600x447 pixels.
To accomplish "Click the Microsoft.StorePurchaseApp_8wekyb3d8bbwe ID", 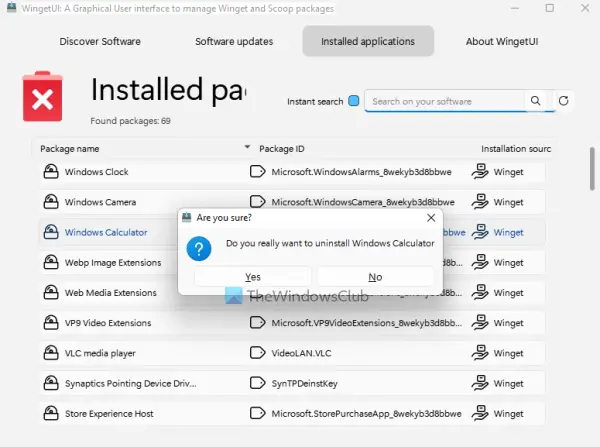I will click(x=366, y=414).
